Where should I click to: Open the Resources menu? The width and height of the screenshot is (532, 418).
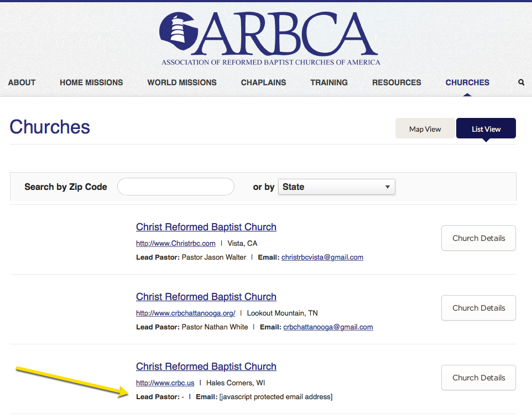click(x=397, y=82)
